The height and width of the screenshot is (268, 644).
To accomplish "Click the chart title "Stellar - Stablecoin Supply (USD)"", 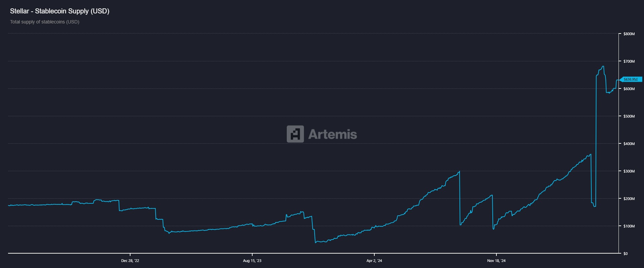I will (x=60, y=11).
